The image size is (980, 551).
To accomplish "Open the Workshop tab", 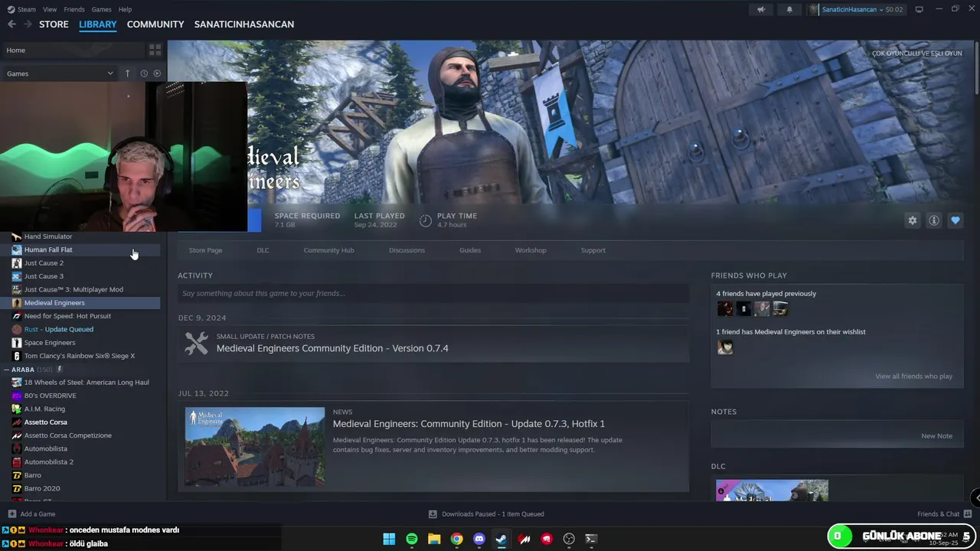I will (x=531, y=250).
